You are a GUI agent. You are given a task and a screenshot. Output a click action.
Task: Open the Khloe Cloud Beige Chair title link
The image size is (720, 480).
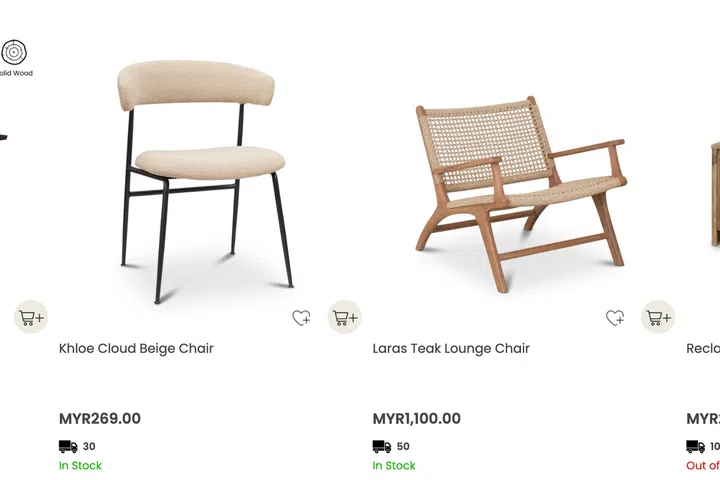coord(136,348)
